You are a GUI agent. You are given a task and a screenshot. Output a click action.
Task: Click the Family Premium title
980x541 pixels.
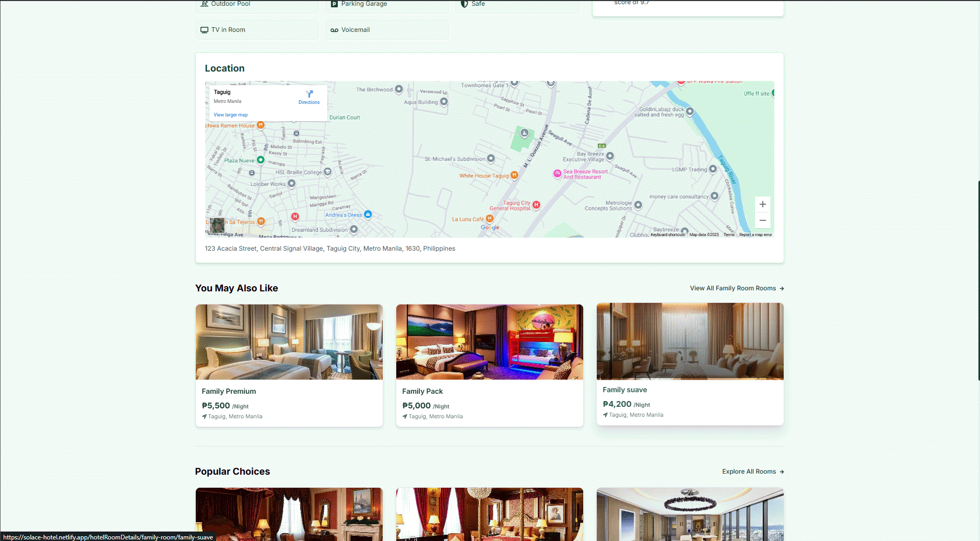pyautogui.click(x=229, y=391)
